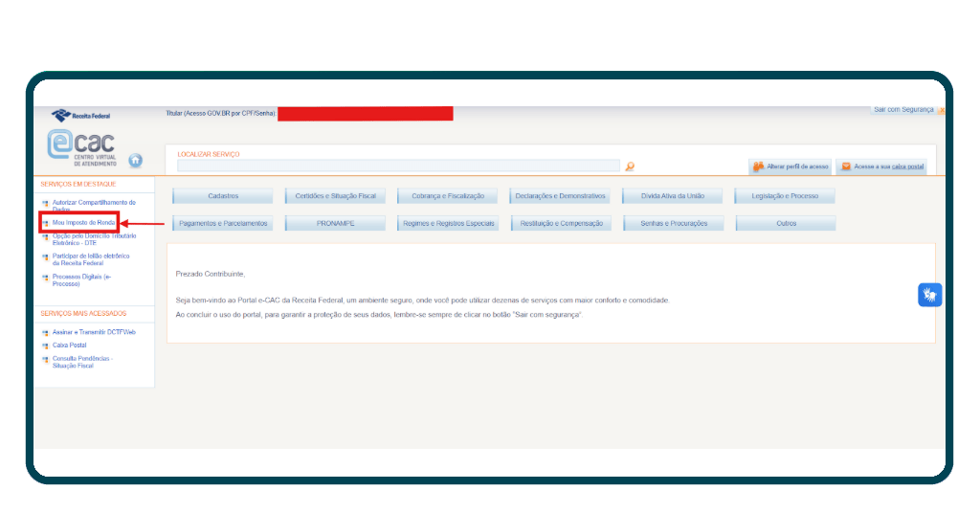
Task: Click the home icon next to e-CAC logo
Action: click(136, 161)
